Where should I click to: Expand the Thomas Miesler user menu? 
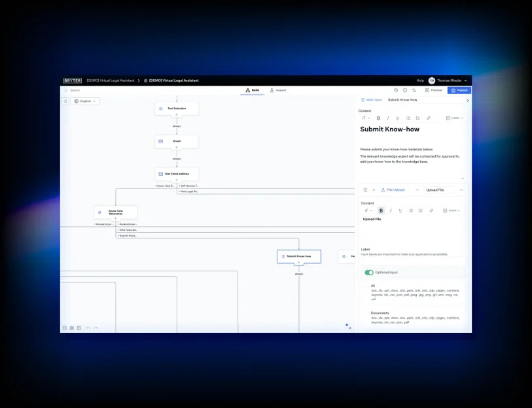pyautogui.click(x=449, y=80)
